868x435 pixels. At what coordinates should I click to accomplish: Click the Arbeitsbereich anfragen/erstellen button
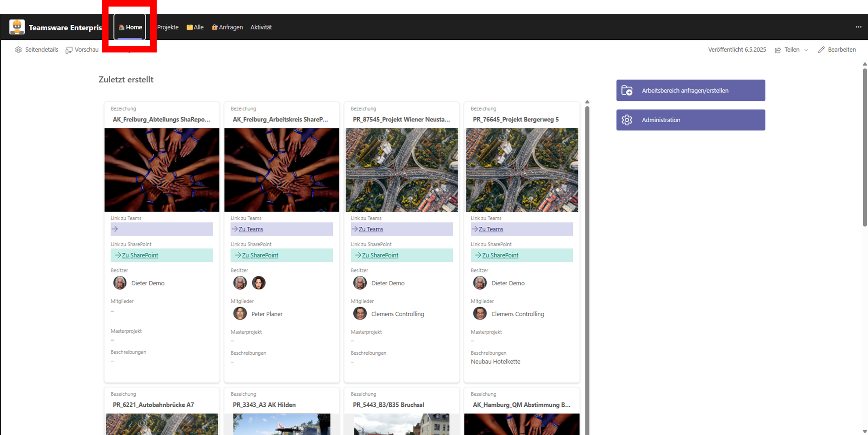pos(690,90)
